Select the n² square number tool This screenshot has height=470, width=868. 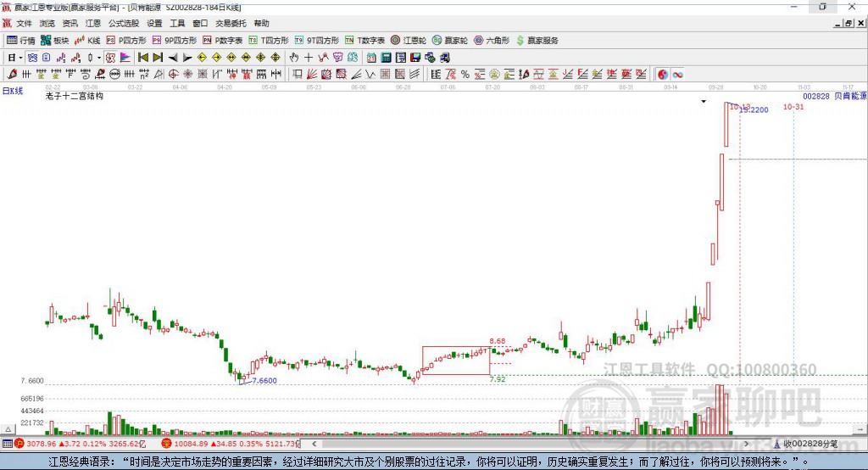144,75
